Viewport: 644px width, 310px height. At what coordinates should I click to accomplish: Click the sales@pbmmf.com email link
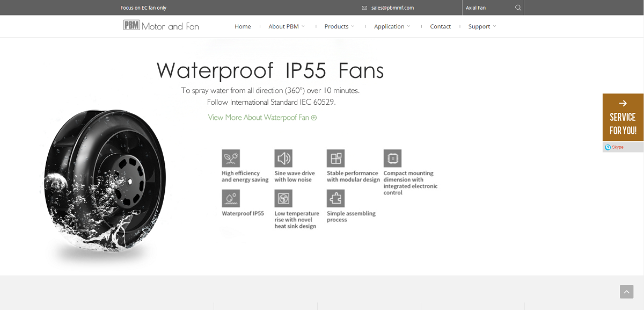point(392,8)
